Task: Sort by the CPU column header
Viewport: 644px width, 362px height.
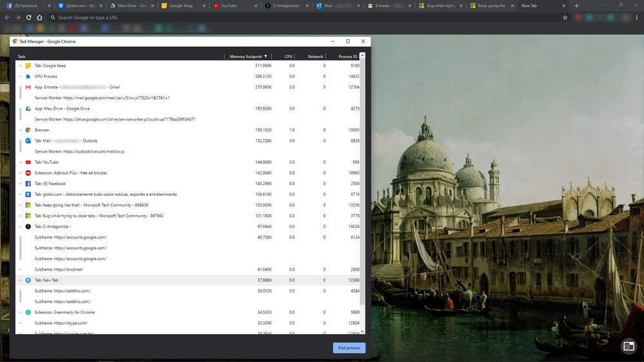Action: coord(288,57)
